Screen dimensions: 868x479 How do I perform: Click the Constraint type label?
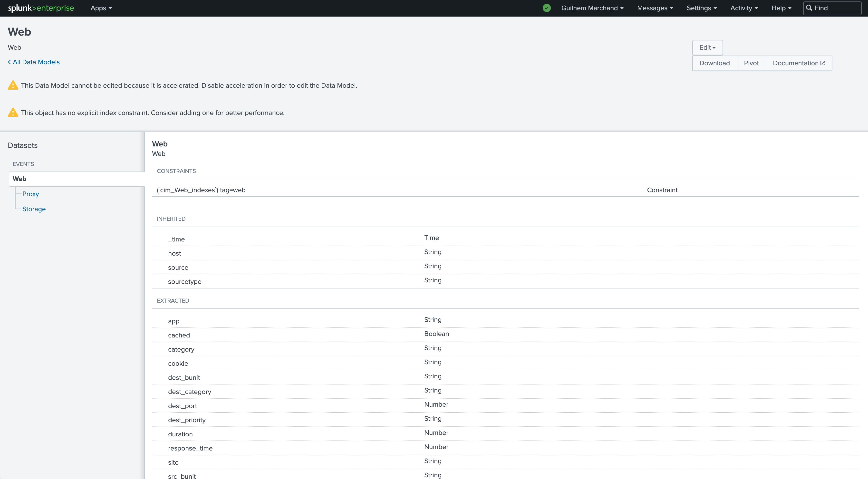(x=662, y=190)
